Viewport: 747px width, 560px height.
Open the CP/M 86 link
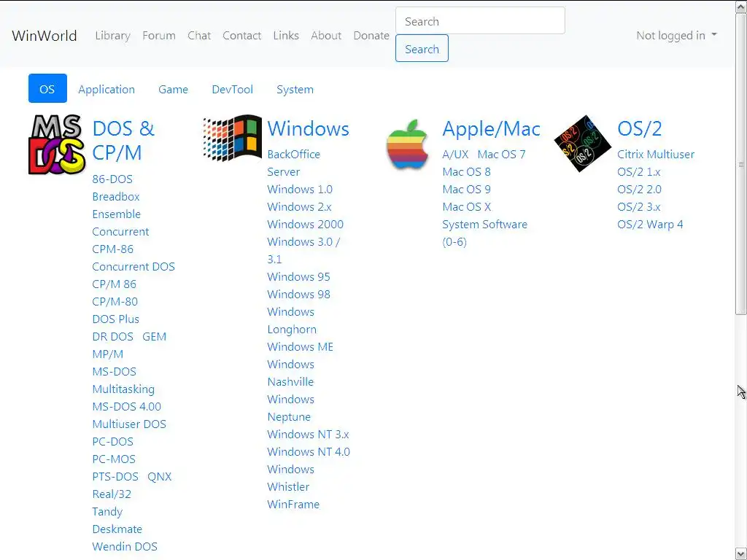[x=115, y=284]
